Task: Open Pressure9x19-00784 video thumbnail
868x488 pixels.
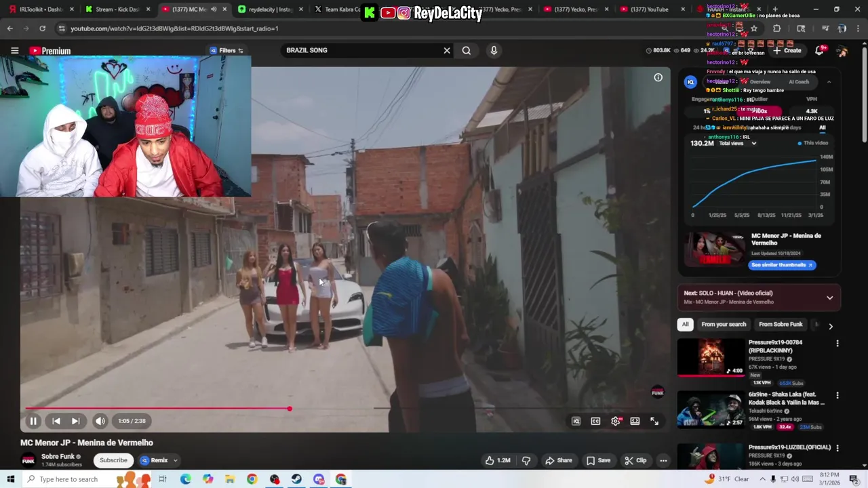Action: click(711, 357)
